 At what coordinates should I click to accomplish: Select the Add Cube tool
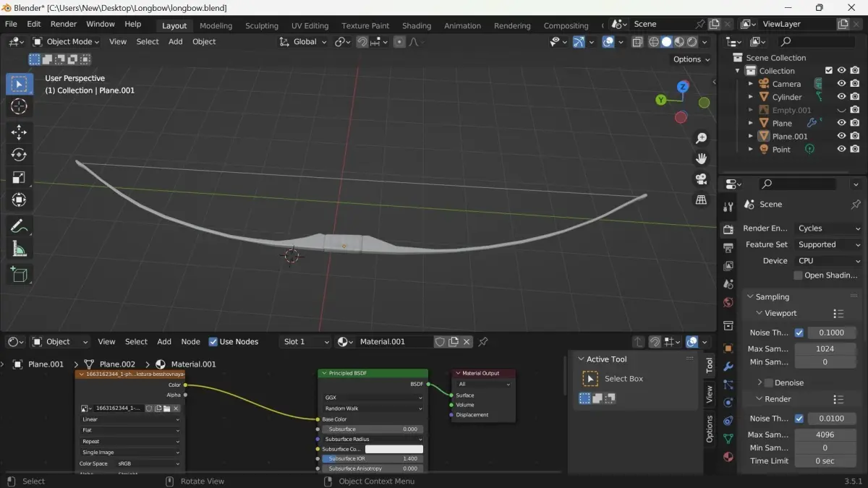pyautogui.click(x=20, y=274)
